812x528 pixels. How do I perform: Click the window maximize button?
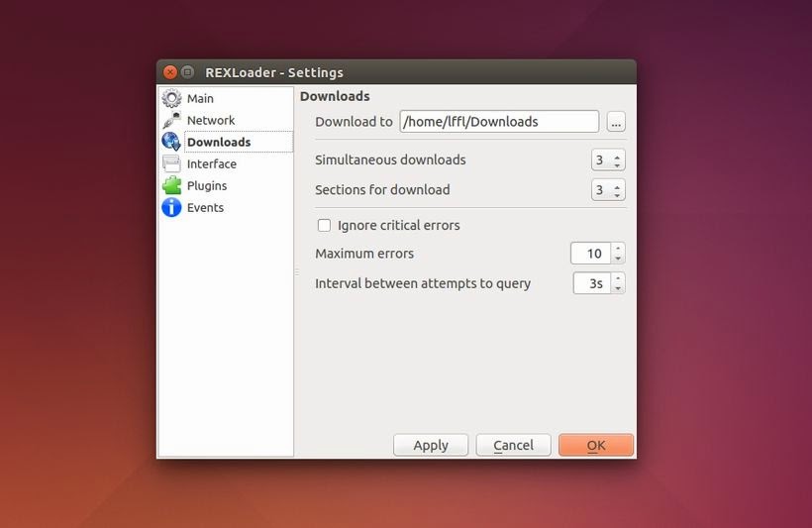pos(187,72)
